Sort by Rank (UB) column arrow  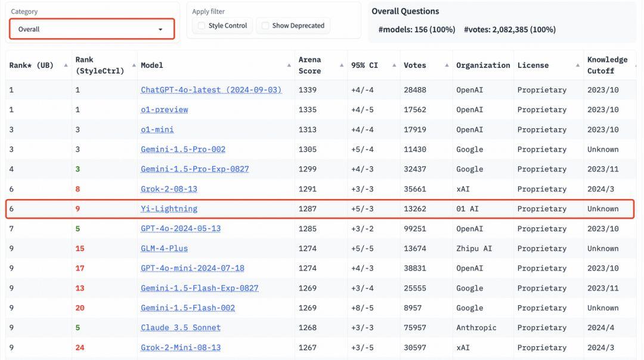[66, 66]
